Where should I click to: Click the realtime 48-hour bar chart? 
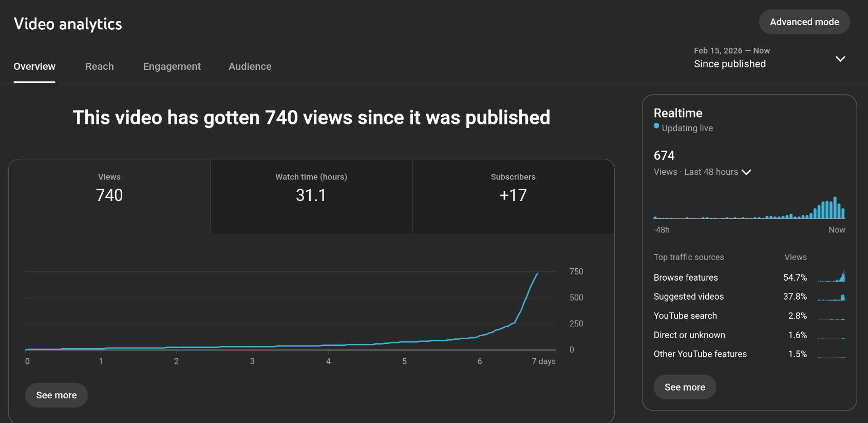[x=749, y=209]
